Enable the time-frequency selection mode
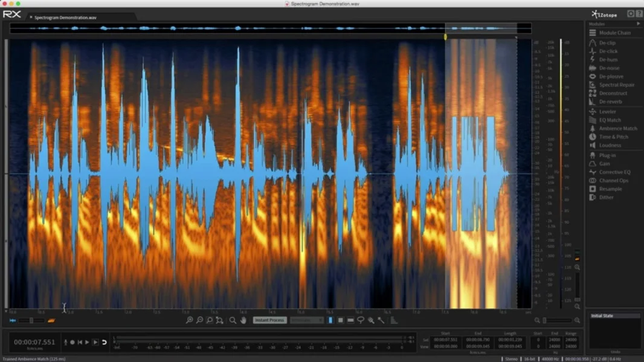The width and height of the screenshot is (644, 362). click(x=340, y=320)
